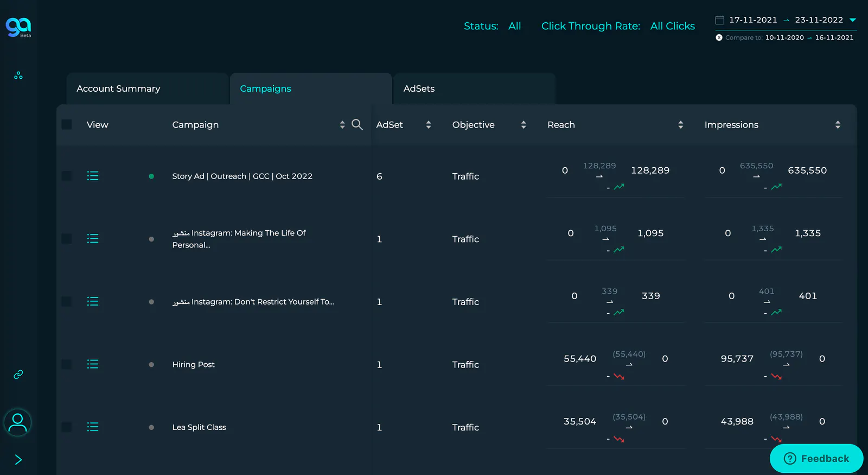Select the Lea Split Class checkbox
Image resolution: width=868 pixels, height=475 pixels.
coord(67,427)
